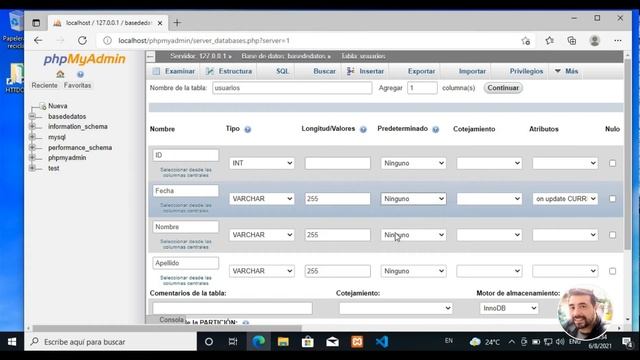Open Atributos dropdown showing on update CURR
Image resolution: width=640 pixels, height=360 pixels.
565,199
